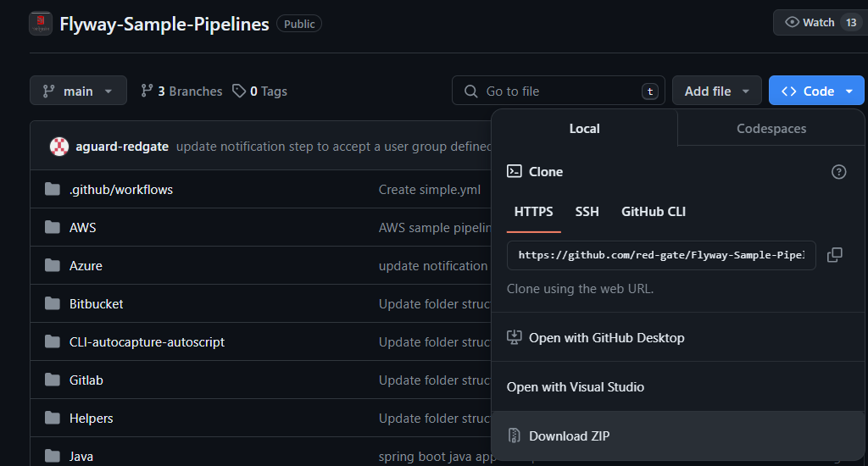Click the Watch button label
The height and width of the screenshot is (466, 868).
818,23
